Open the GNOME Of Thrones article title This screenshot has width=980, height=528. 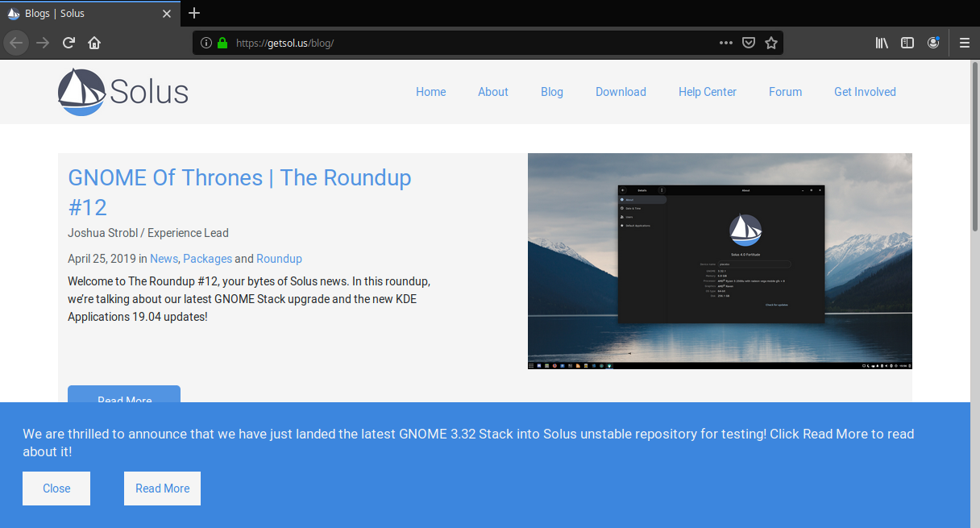coord(239,192)
